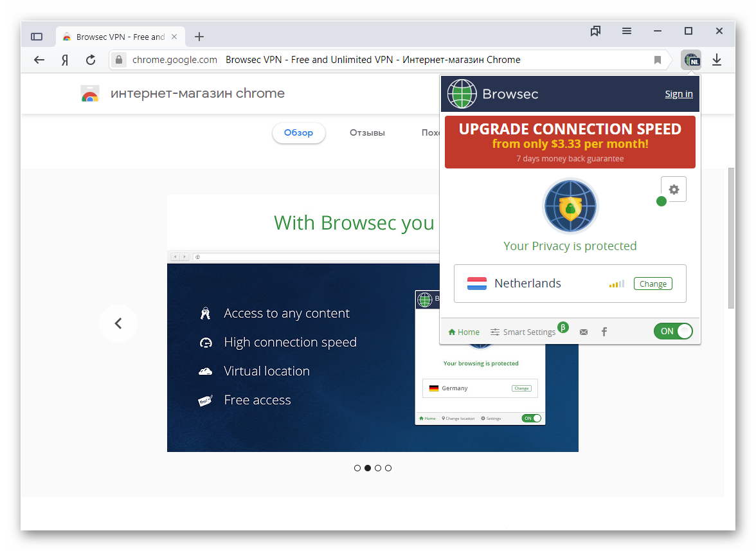Select the Отзывы tab
Viewport: 756px width, 551px height.
pyautogui.click(x=367, y=132)
